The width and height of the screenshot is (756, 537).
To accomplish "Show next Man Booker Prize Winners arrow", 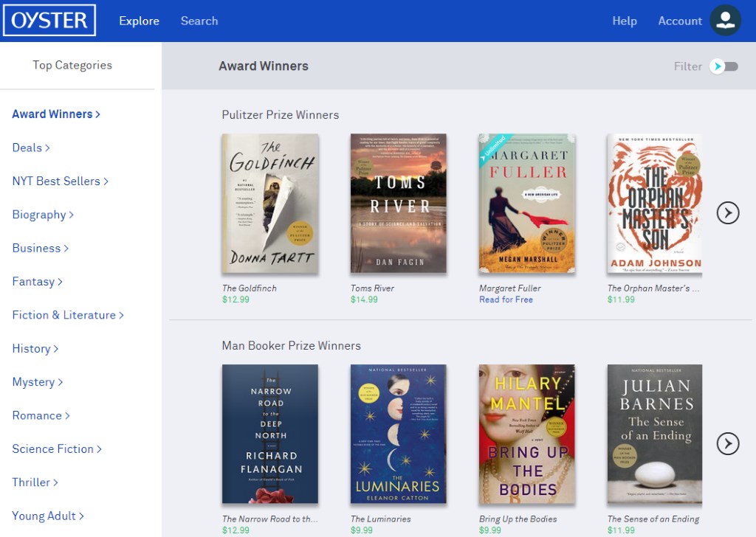I will 727,443.
